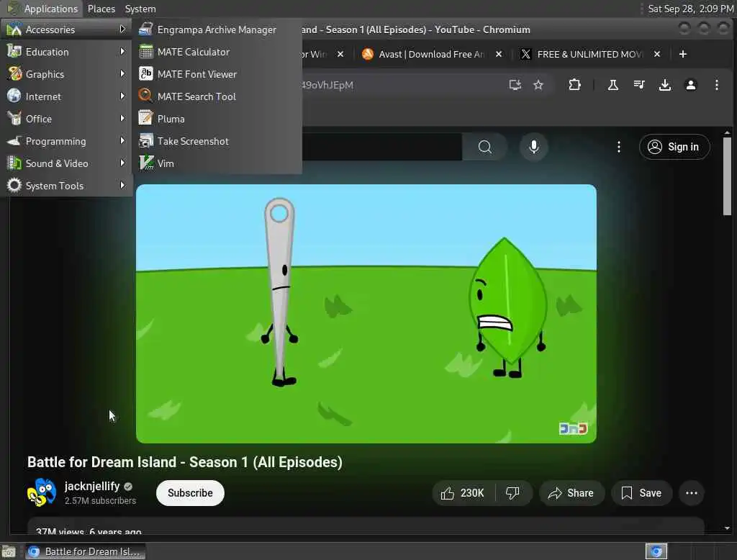Expand the Sound & Video submenu
The height and width of the screenshot is (560, 737).
tap(65, 163)
